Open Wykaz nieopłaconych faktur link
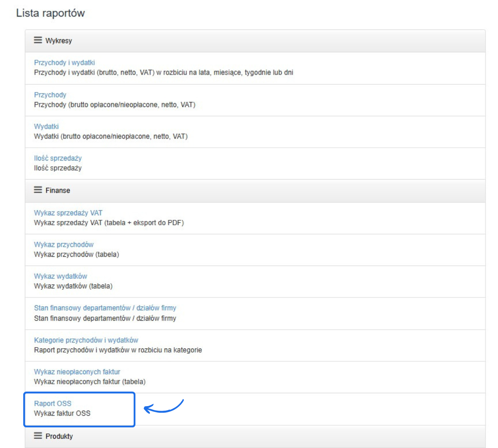498x448 pixels. pyautogui.click(x=77, y=372)
